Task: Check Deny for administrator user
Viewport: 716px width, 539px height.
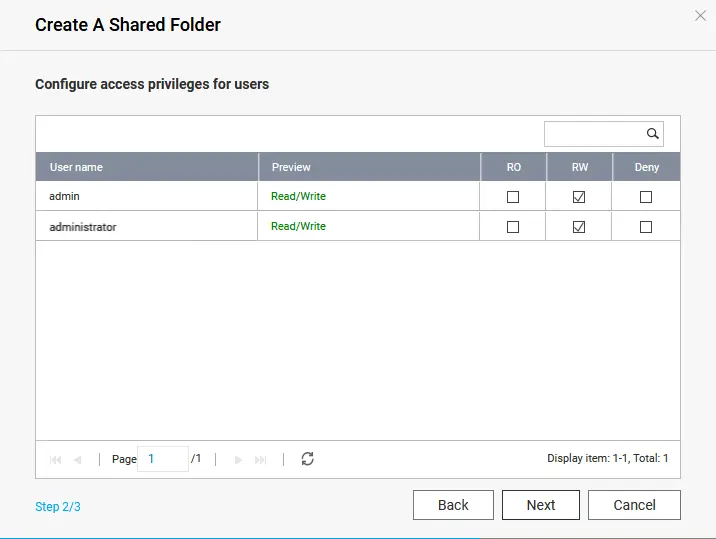Action: click(x=646, y=227)
